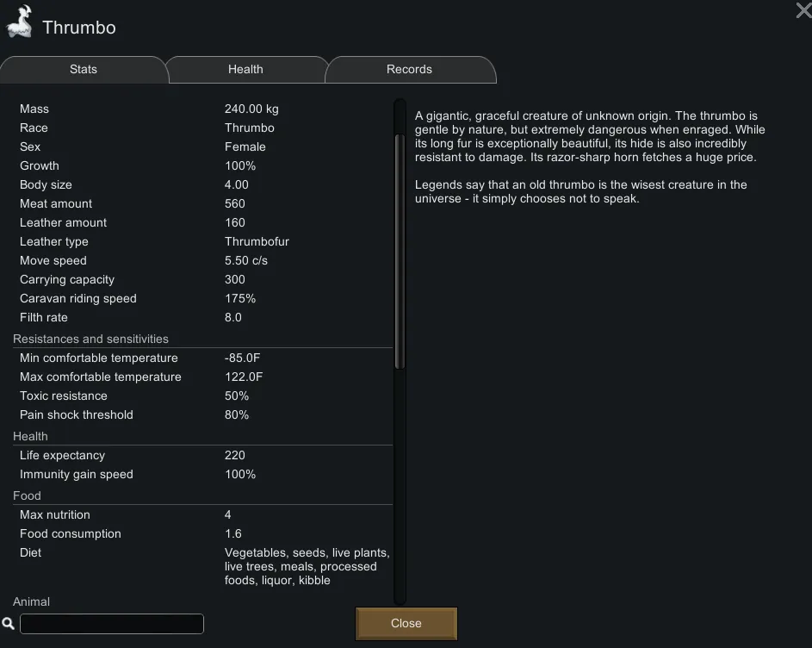Click the Toxic resistance row

[x=202, y=396]
